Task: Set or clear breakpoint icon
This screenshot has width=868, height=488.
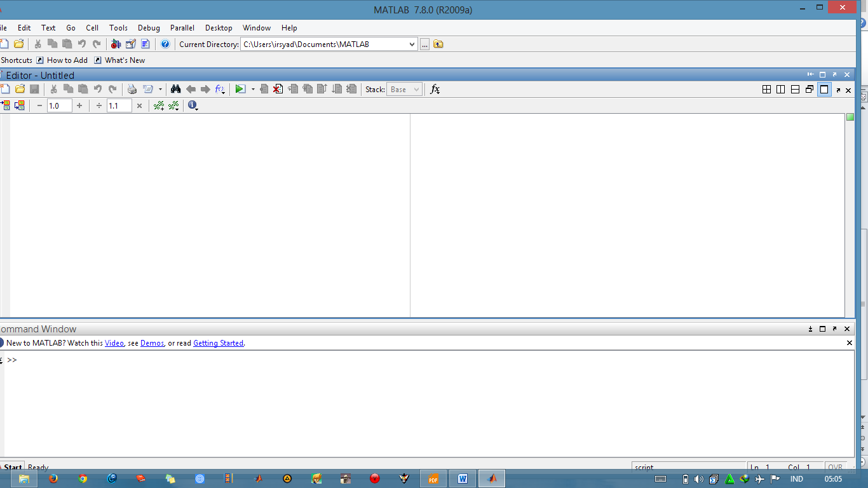Action: 264,89
